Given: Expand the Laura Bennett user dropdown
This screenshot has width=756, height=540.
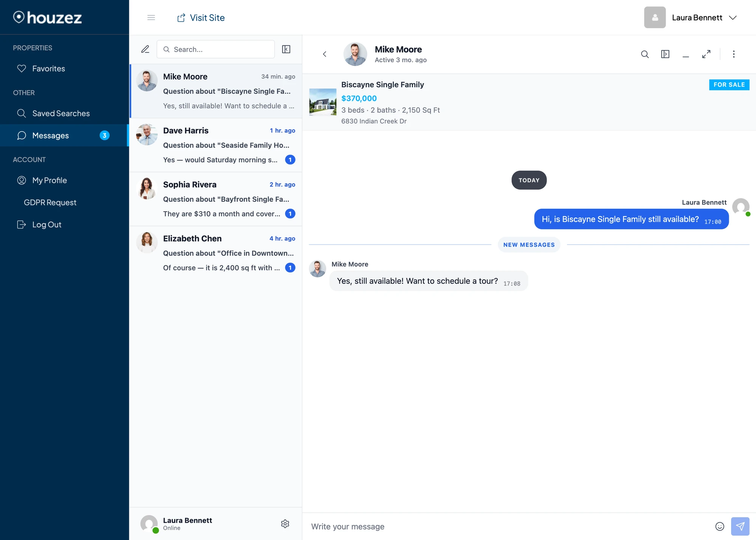Looking at the screenshot, I should (733, 18).
